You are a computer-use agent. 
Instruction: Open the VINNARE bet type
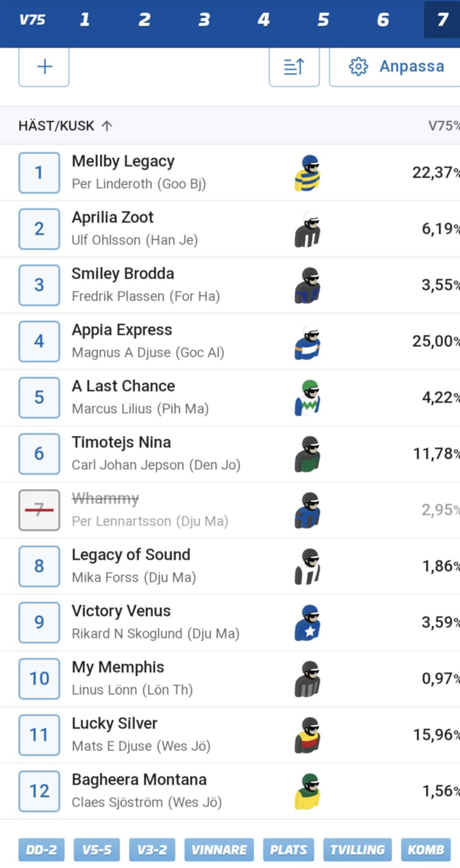coord(219,850)
